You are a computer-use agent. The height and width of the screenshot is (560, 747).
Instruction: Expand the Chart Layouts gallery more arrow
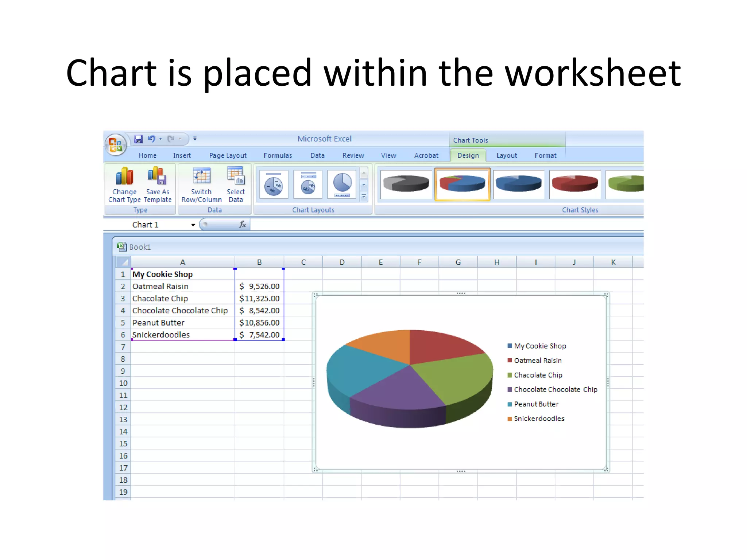[x=364, y=197]
